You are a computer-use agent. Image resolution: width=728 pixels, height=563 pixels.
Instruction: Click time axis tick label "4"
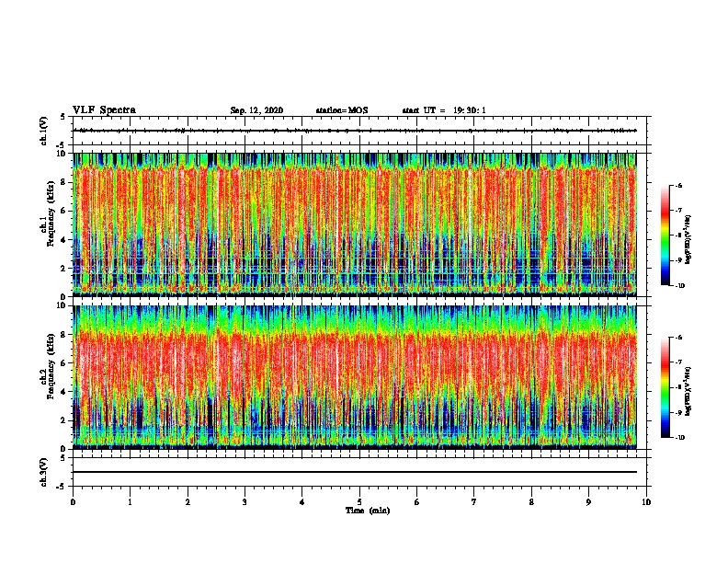(x=302, y=502)
